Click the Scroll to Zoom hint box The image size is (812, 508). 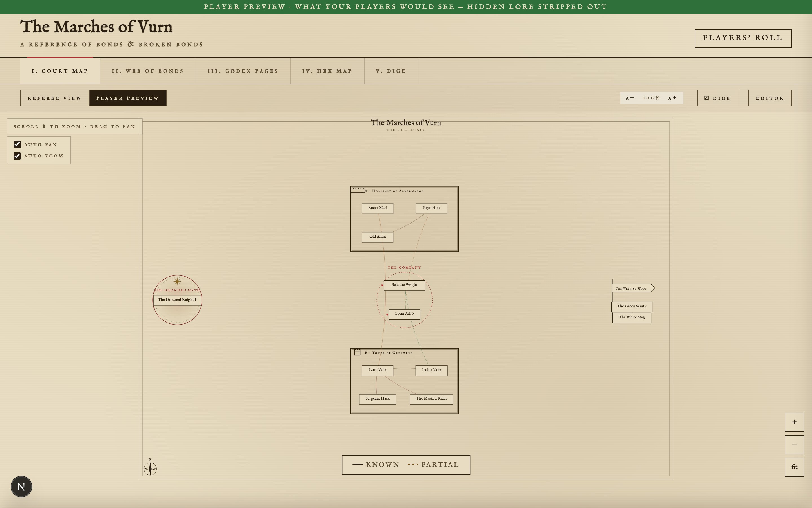point(74,126)
